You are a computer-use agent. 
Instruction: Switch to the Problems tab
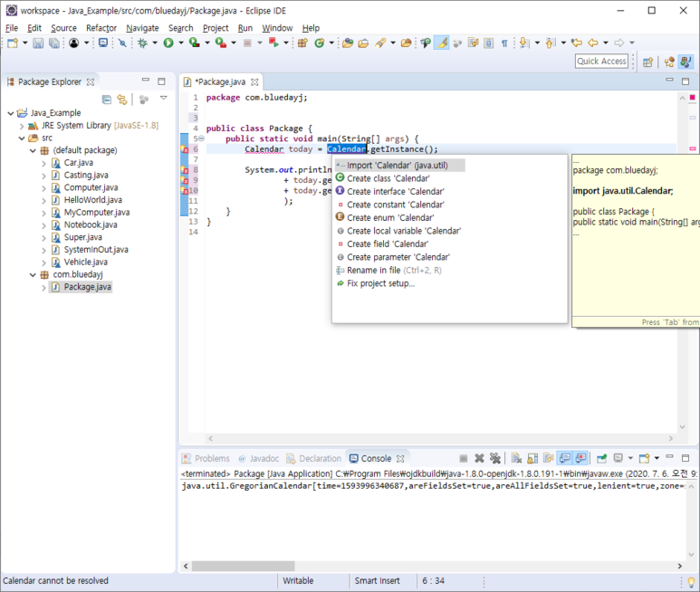pyautogui.click(x=206, y=459)
